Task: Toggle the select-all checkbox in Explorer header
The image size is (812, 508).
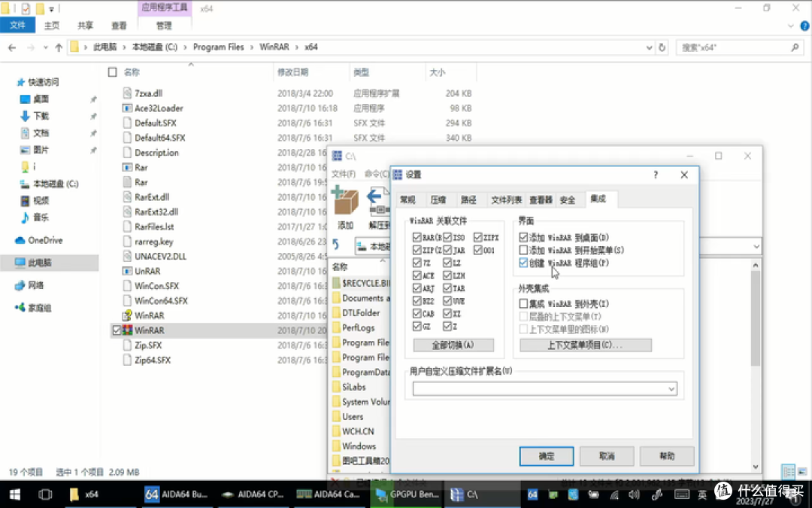Action: 112,72
